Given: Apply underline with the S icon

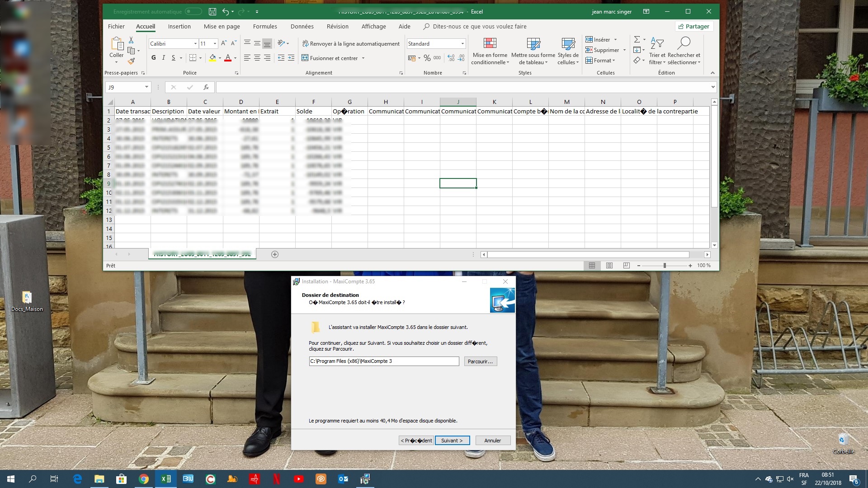Looking at the screenshot, I should pos(173,58).
